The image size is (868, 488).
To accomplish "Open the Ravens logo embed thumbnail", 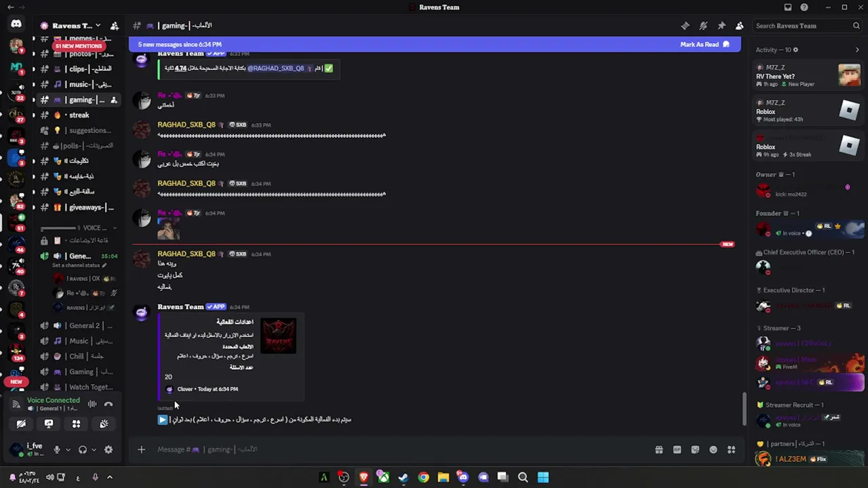I will coord(278,335).
